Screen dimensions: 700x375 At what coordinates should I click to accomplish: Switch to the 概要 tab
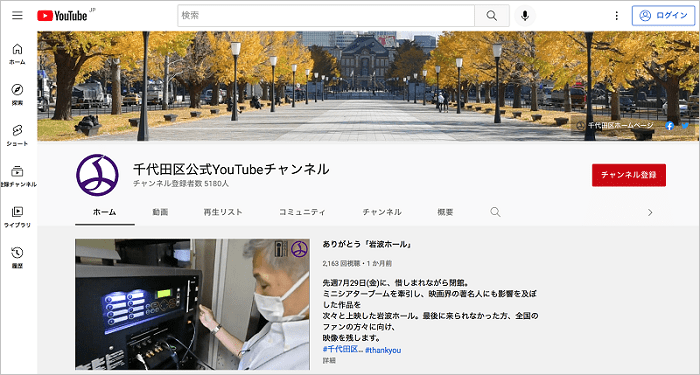pyautogui.click(x=445, y=212)
